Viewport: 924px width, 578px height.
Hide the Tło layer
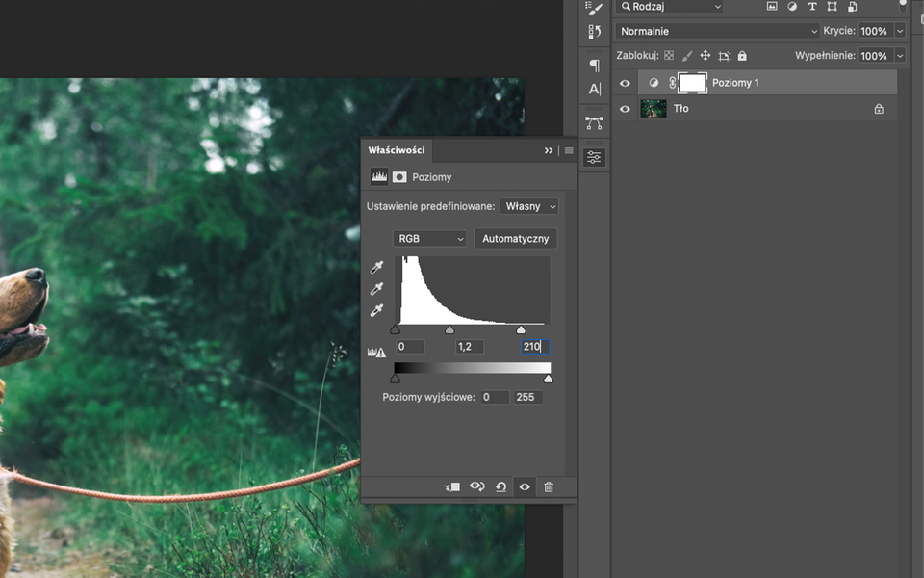tap(625, 109)
